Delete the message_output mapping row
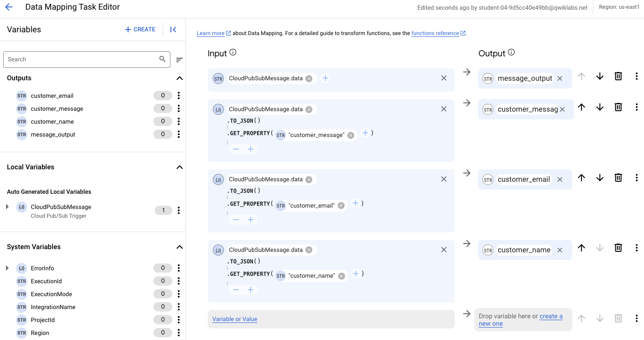 618,77
